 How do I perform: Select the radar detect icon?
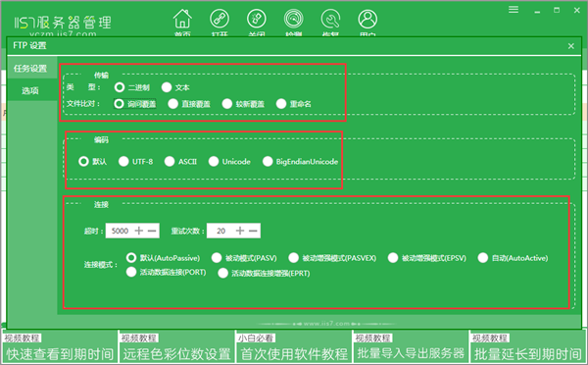click(293, 19)
